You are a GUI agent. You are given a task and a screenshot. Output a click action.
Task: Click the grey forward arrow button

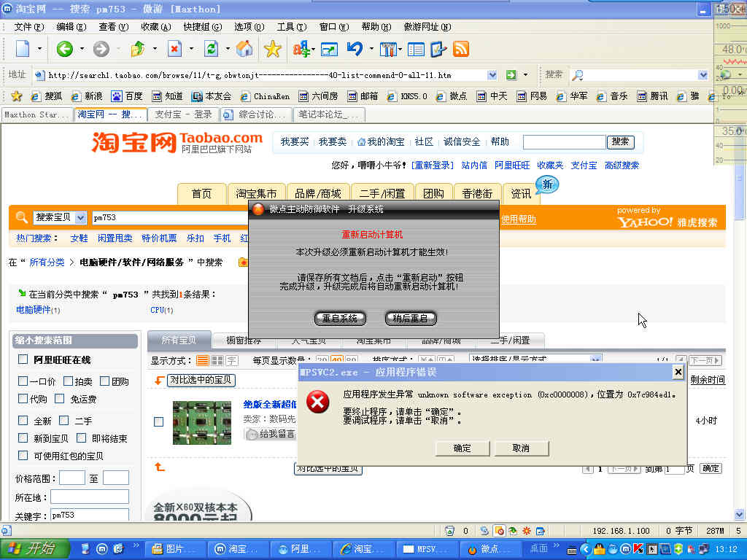[x=101, y=49]
